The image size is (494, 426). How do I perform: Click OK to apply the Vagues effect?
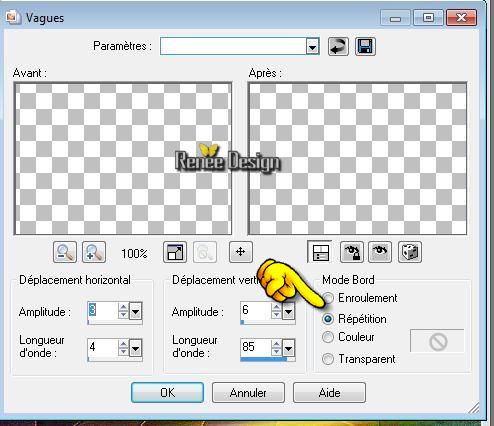(167, 393)
